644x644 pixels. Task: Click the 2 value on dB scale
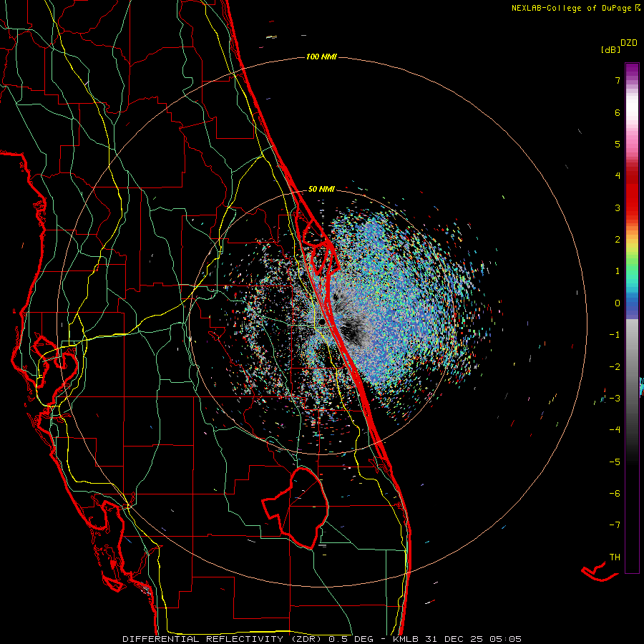[x=618, y=240]
